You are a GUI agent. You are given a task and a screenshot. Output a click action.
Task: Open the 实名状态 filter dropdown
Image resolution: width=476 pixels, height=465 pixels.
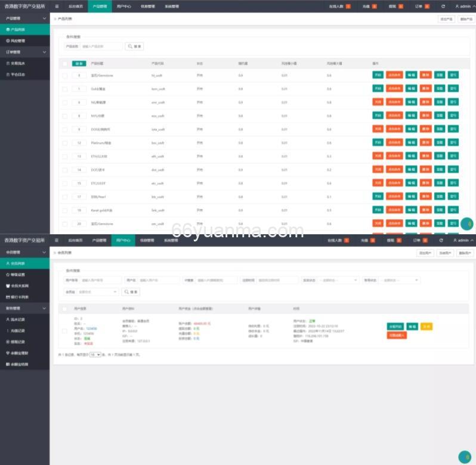[338, 280]
